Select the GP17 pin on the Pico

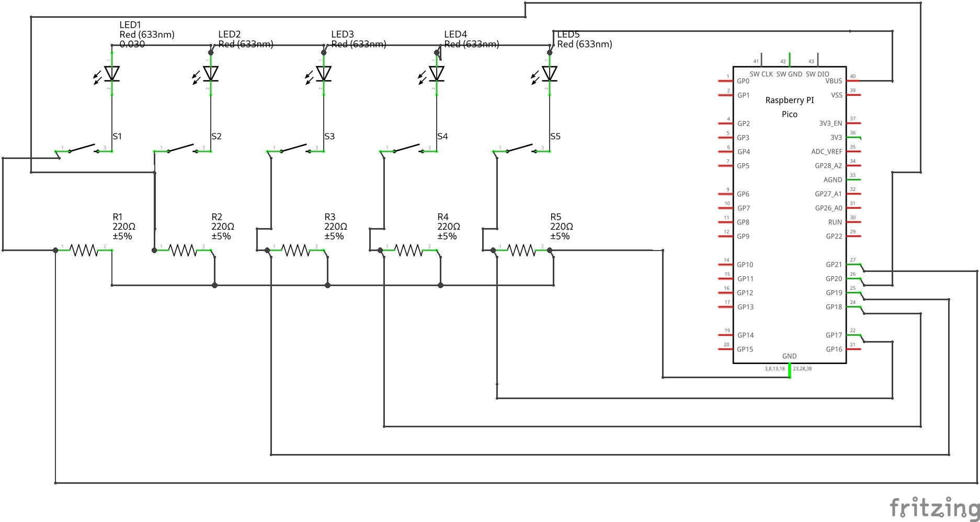pos(853,335)
